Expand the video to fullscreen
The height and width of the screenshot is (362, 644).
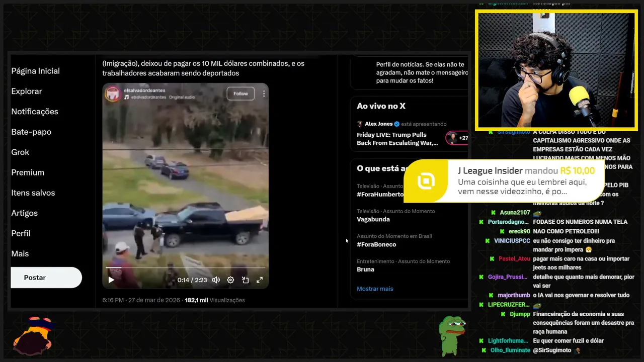(260, 280)
